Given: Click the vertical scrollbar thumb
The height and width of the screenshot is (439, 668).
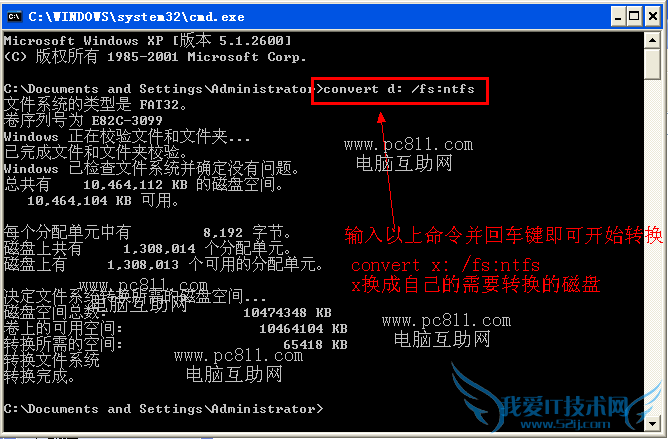Looking at the screenshot, I should tap(652, 64).
